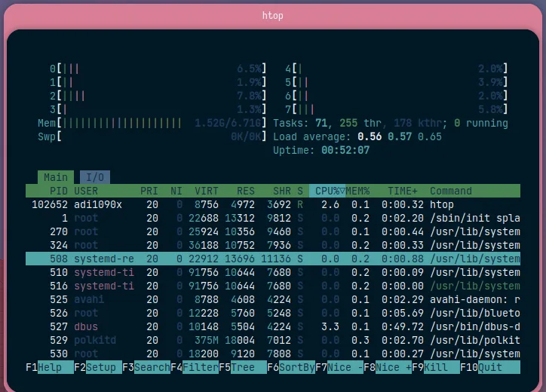Viewport: 546px width, 392px height.
Task: Click the Mem usage bar
Action: [152, 123]
